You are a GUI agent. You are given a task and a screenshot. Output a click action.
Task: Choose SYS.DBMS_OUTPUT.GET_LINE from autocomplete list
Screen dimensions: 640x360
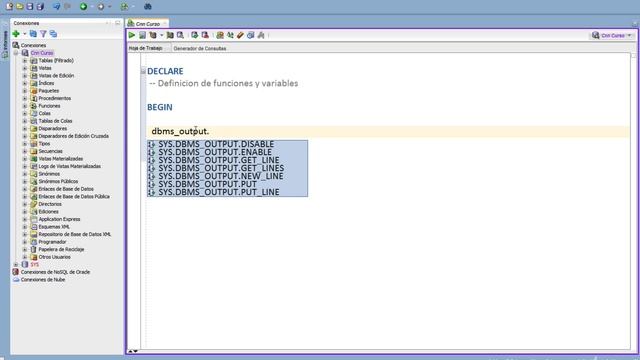(227, 160)
